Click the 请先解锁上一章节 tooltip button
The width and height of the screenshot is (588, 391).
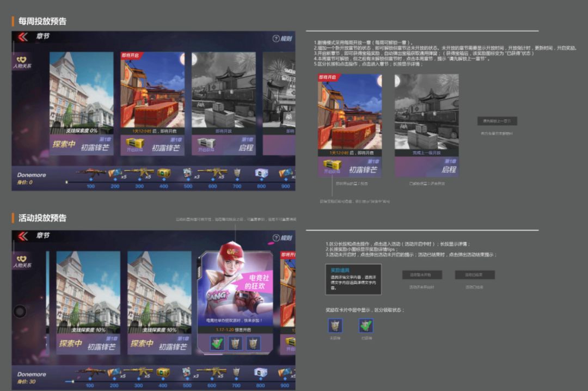(497, 121)
